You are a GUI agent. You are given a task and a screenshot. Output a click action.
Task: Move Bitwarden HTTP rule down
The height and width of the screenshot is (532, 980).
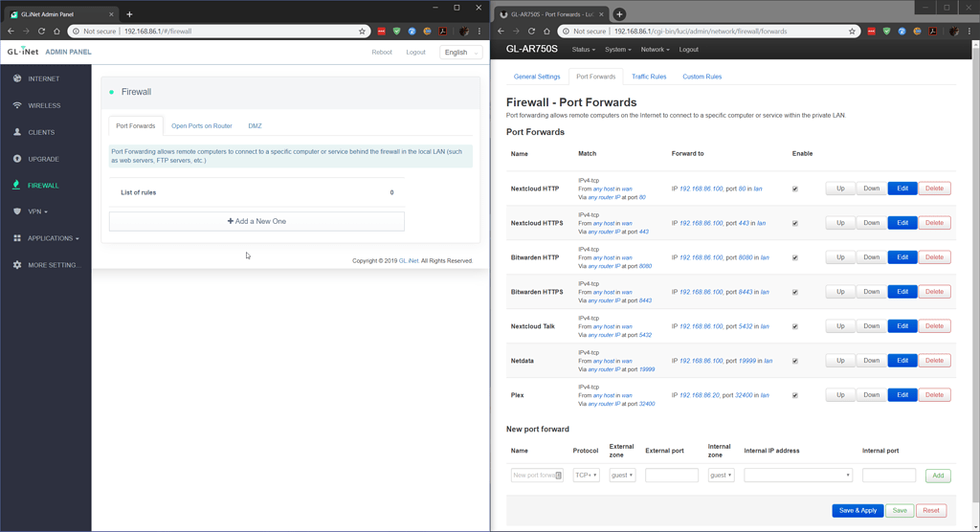tap(871, 257)
